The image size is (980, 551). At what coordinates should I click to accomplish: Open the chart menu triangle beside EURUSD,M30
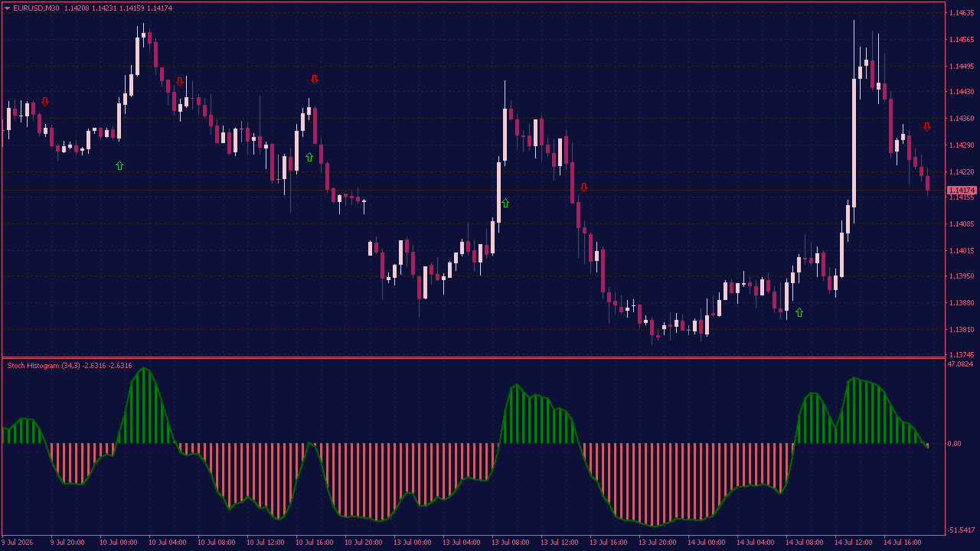(x=7, y=8)
